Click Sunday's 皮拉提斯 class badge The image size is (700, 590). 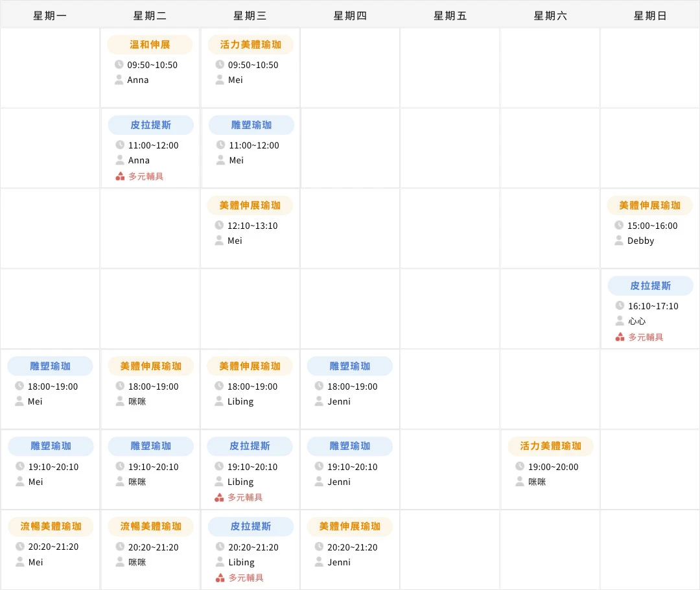click(x=650, y=285)
